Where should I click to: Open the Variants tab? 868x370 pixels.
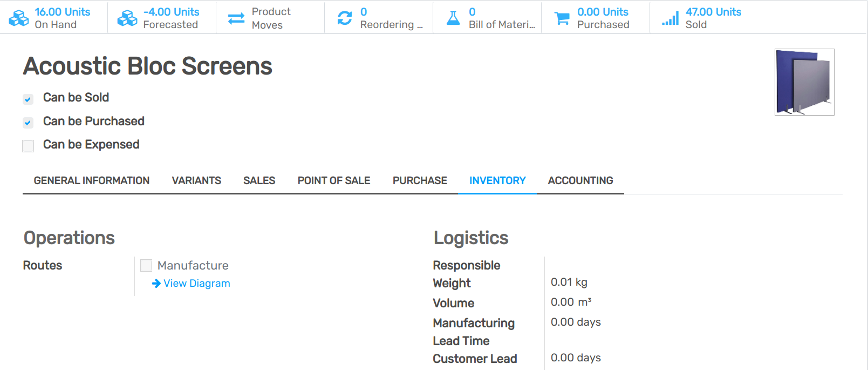(196, 180)
